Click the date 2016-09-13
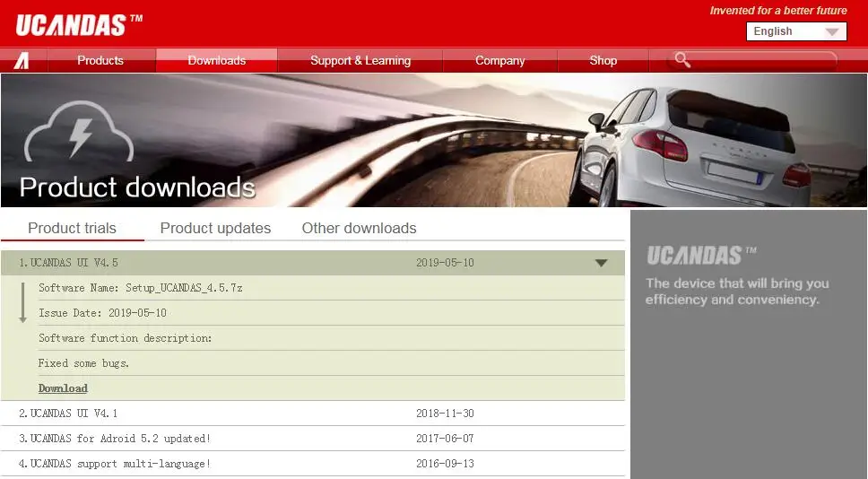Image resolution: width=868 pixels, height=479 pixels. pos(445,464)
